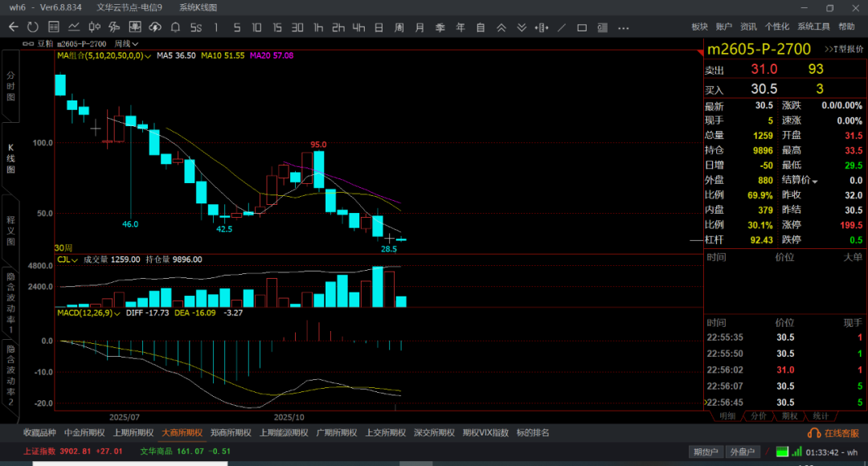This screenshot has height=466, width=868.
Task: Open the 分时图 side tab
Action: [10, 87]
